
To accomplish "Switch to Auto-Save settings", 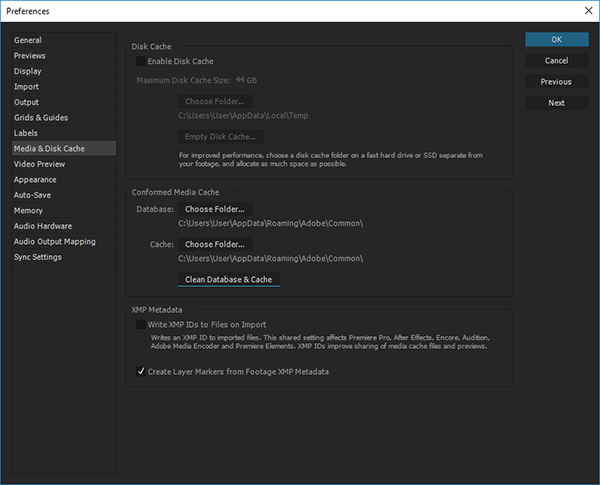I will [34, 195].
